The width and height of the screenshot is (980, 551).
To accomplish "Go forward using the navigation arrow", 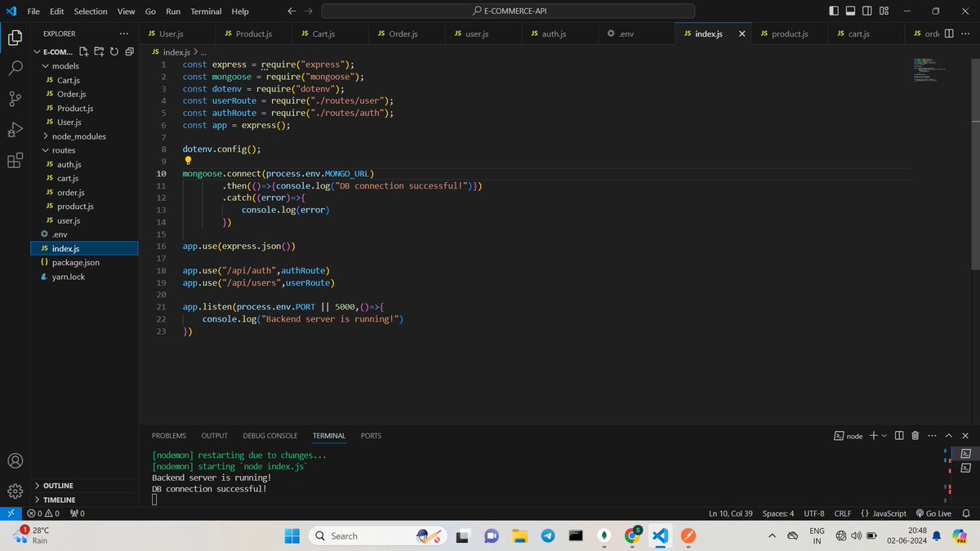I will point(309,11).
